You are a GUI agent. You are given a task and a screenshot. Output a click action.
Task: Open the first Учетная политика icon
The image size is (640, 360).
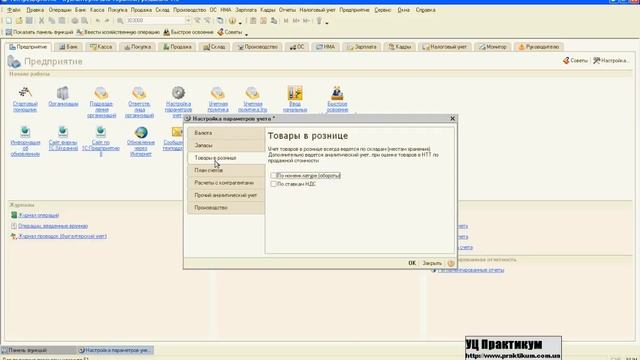pyautogui.click(x=218, y=93)
